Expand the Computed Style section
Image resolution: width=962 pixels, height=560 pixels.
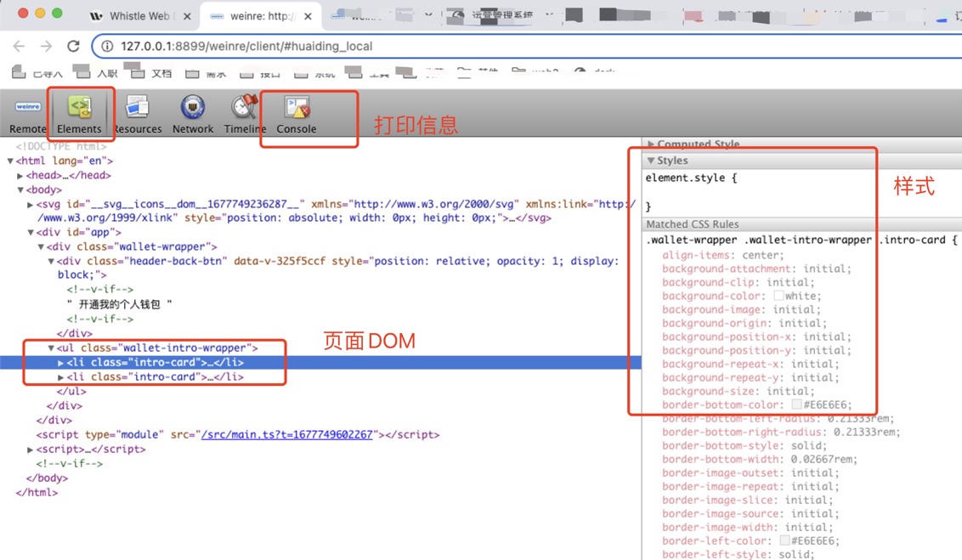[651, 144]
